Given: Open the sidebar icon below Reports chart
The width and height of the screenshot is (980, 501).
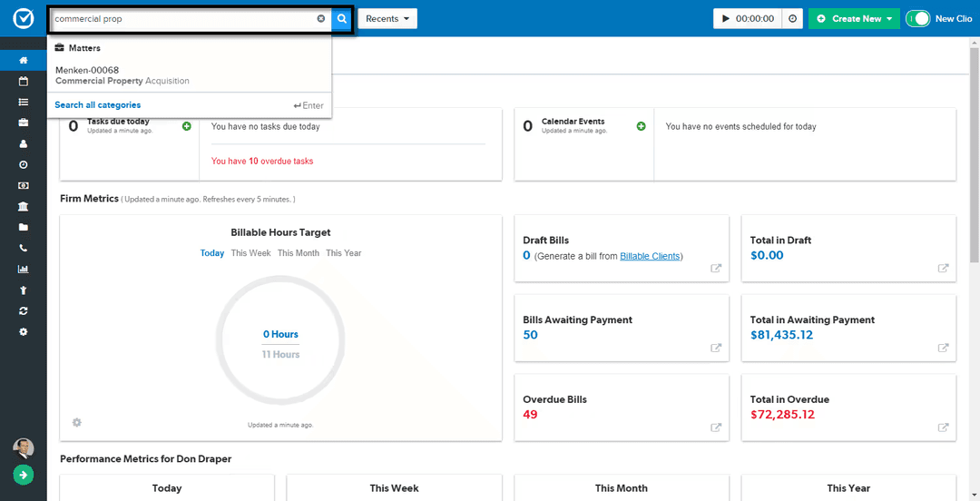Looking at the screenshot, I should (23, 290).
